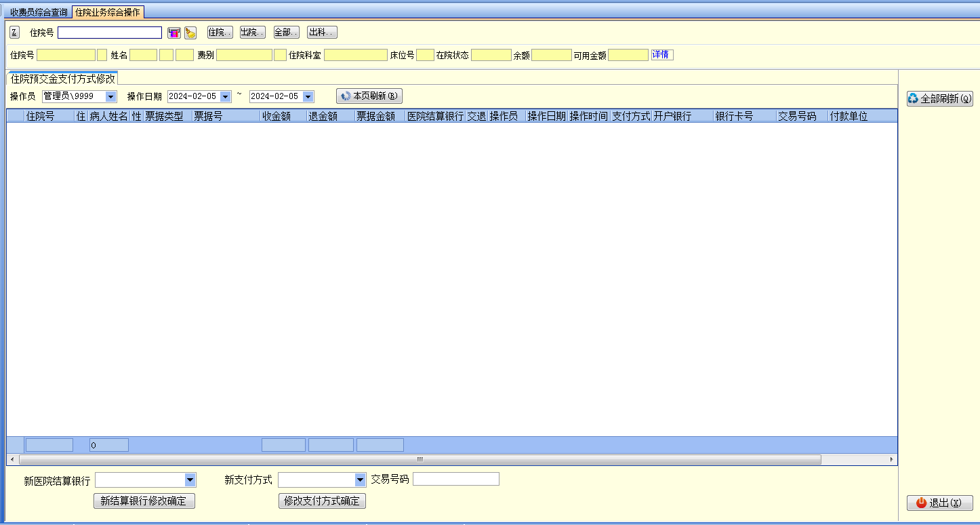
Task: Click the table's horizontal scrollbar thumb
Action: pos(420,460)
